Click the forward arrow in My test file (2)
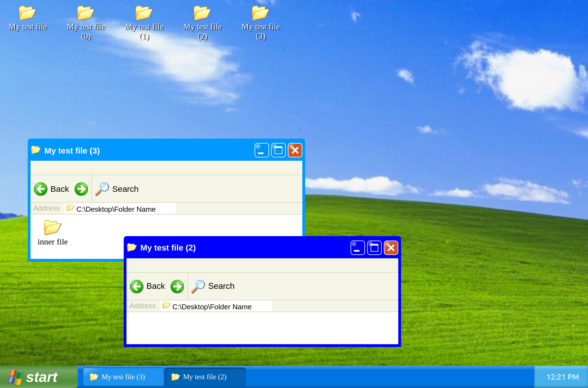 tap(178, 286)
